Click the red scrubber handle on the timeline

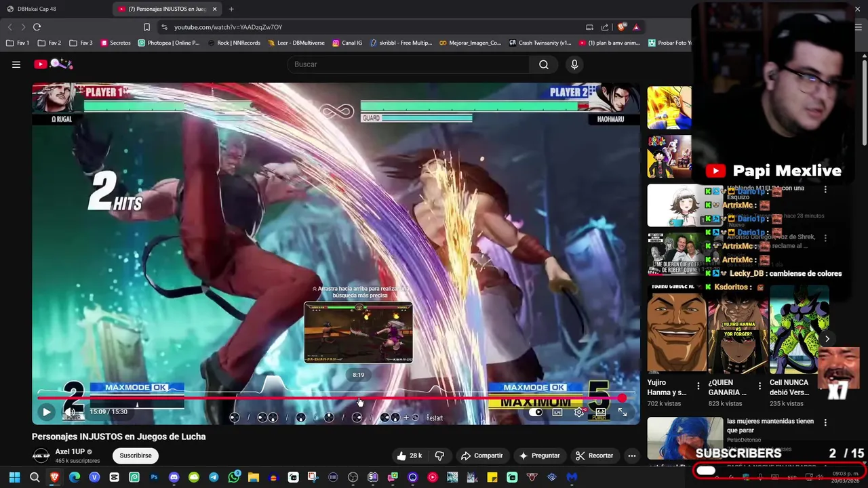[x=621, y=399]
